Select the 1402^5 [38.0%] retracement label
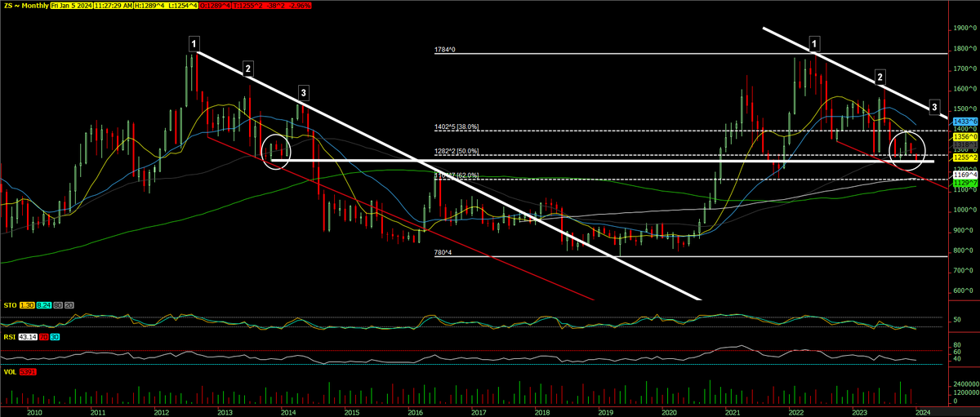Viewport: 980px width, 417px height. (457, 126)
